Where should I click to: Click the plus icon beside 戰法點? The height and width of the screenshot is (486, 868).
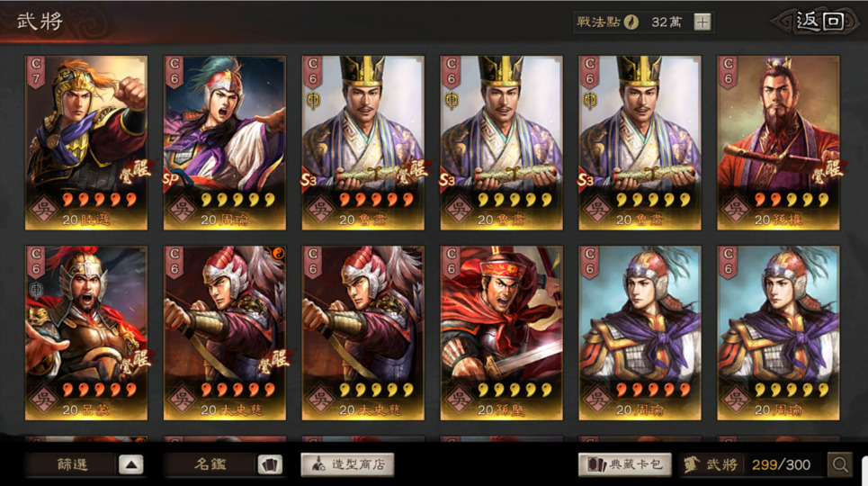[702, 22]
